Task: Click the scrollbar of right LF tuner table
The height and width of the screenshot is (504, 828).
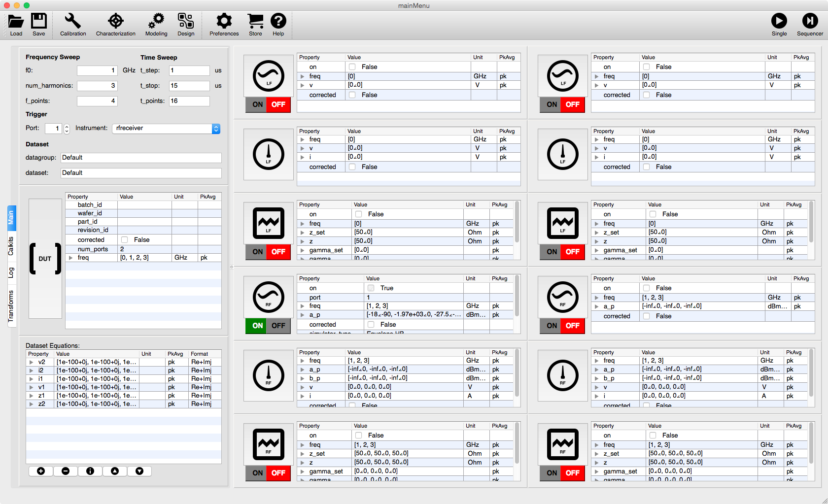Action: coord(811,222)
